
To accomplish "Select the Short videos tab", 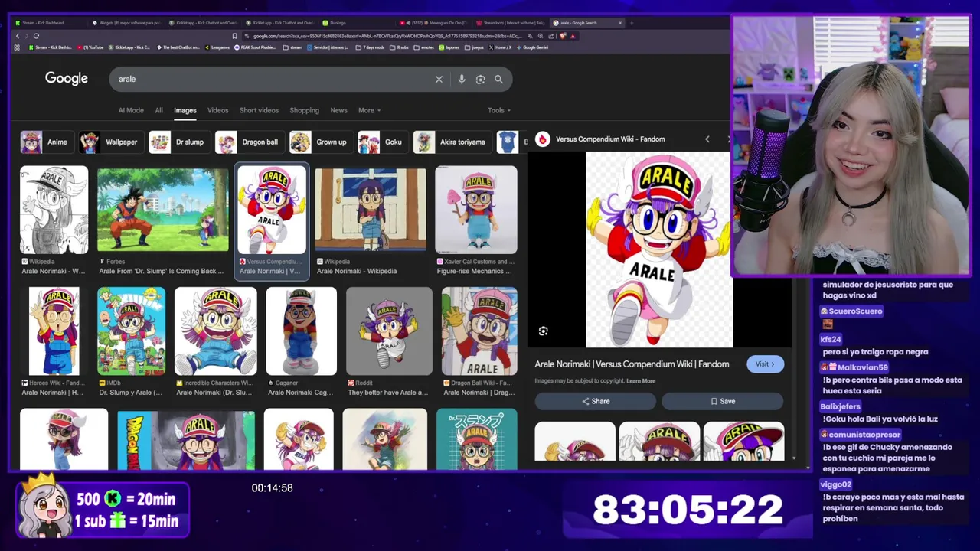I will point(259,110).
